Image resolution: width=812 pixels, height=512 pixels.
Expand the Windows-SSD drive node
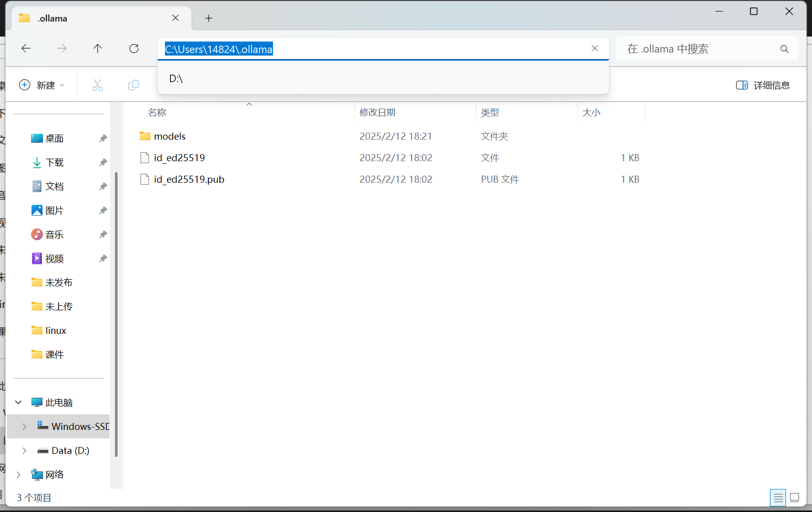tap(24, 426)
